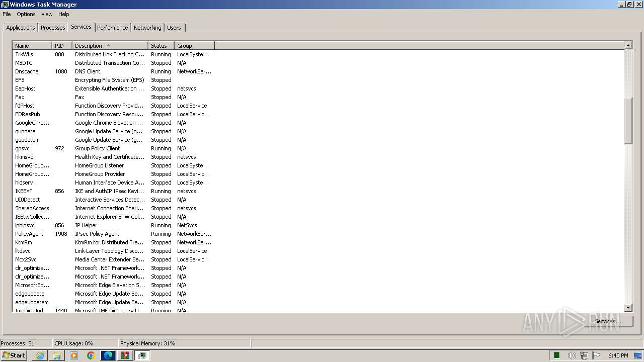
Task: Select the KtmRm service row
Action: (318, 242)
